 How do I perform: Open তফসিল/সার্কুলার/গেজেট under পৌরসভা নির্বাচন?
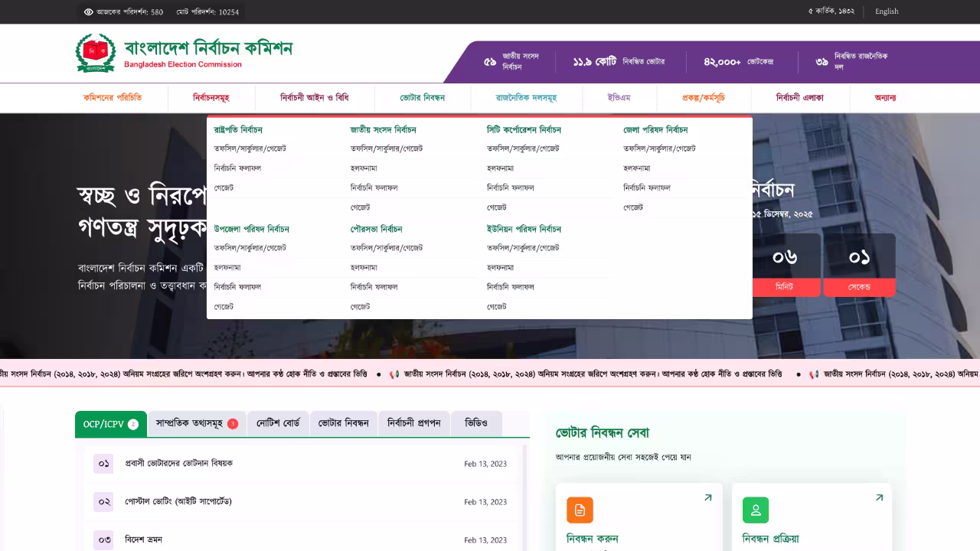(x=387, y=248)
